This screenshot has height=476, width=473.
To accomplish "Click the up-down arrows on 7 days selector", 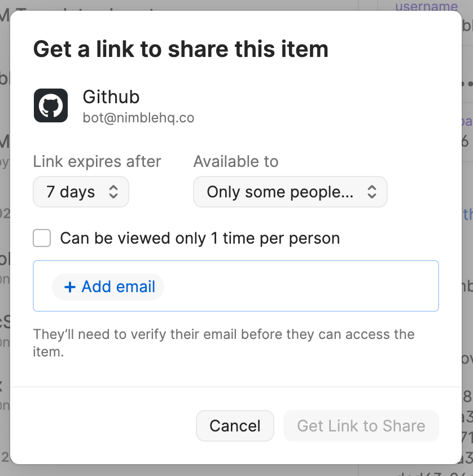I will point(113,192).
